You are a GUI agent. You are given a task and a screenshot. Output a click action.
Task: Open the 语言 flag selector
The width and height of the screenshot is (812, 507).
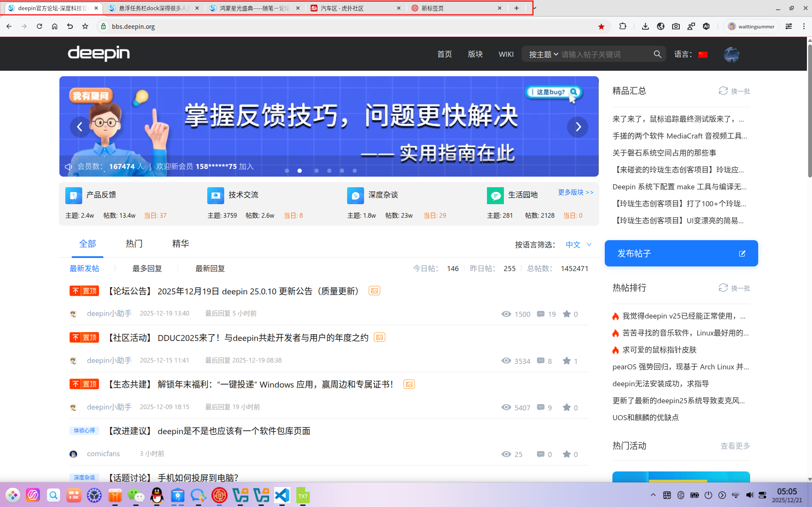click(x=703, y=54)
